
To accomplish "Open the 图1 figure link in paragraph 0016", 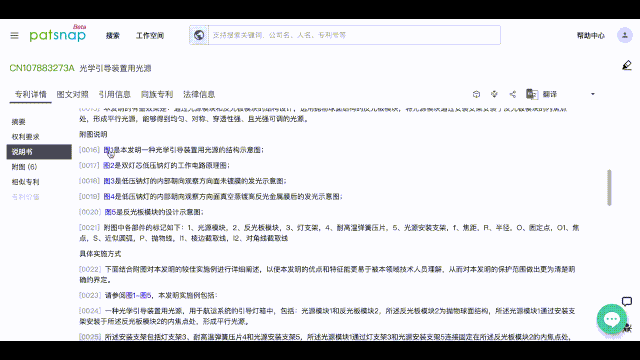I will coord(109,150).
